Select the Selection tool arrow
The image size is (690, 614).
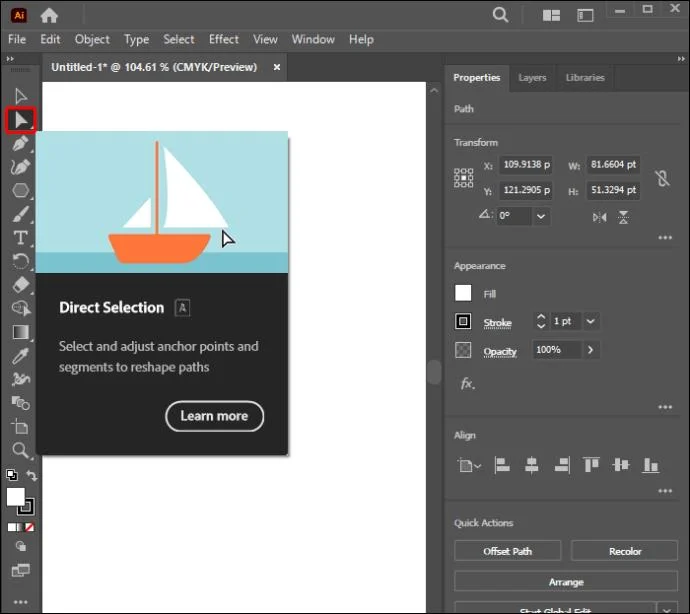tap(20, 96)
